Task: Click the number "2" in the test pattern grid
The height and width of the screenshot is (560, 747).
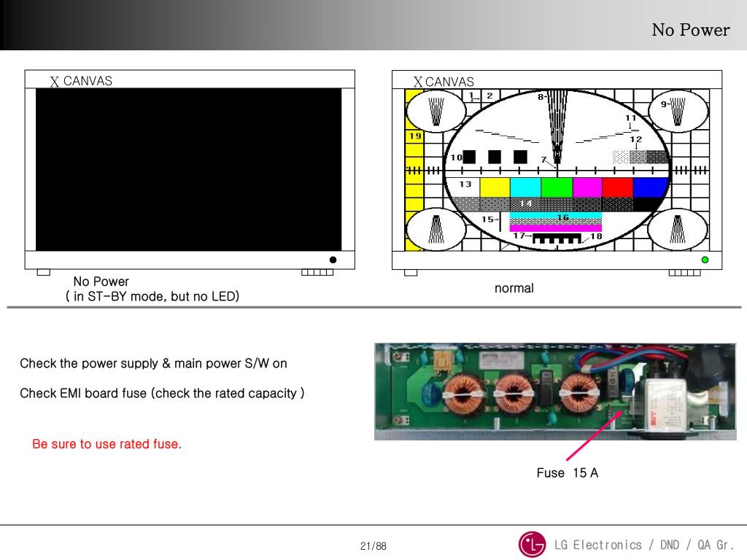Action: (489, 96)
